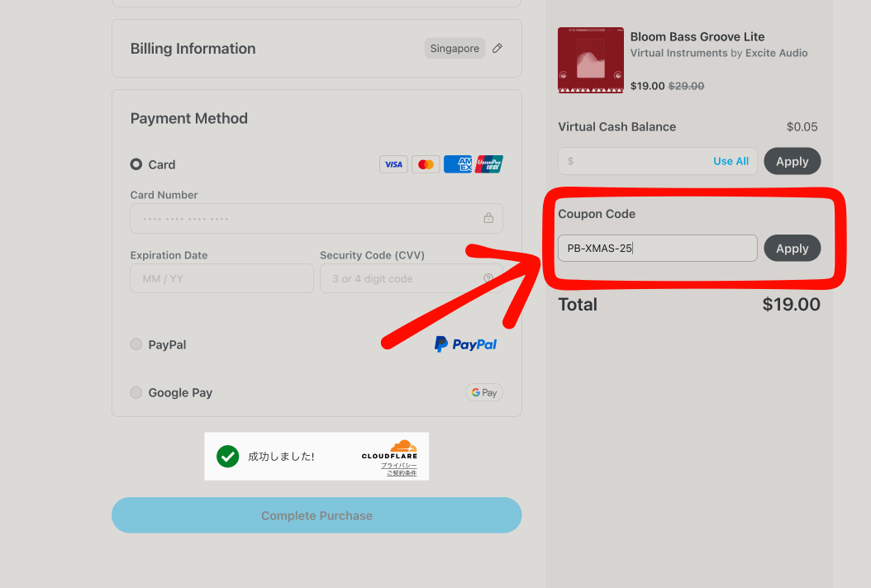Screen dimensions: 871x588
Task: Select the Google Pay radio option
Action: 136,393
